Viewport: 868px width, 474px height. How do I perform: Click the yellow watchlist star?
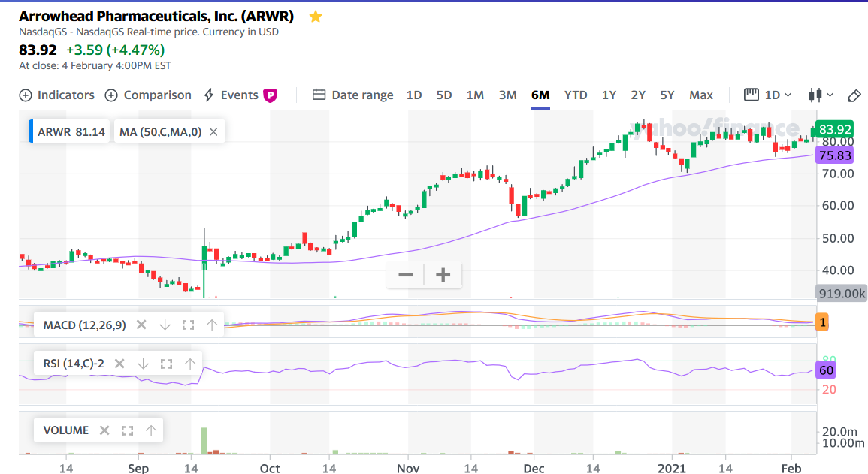tap(316, 17)
